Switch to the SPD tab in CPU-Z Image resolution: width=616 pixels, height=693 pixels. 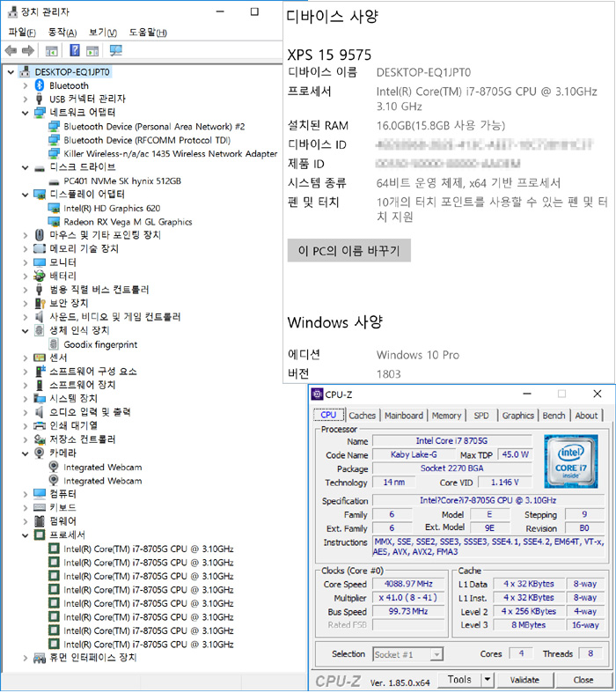pos(481,416)
